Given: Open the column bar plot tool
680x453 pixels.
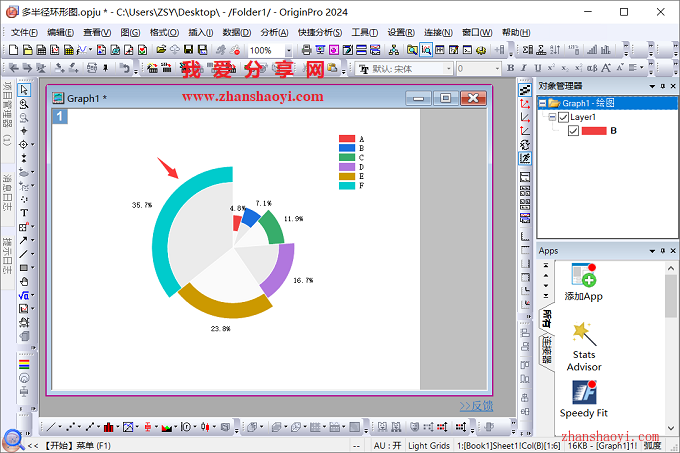Looking at the screenshot, I should click(x=108, y=427).
